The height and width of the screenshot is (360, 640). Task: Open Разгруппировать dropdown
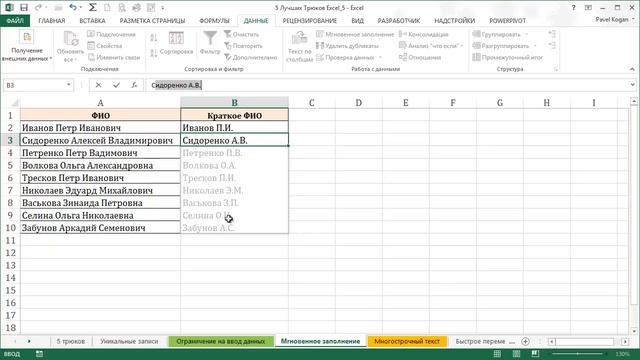535,46
